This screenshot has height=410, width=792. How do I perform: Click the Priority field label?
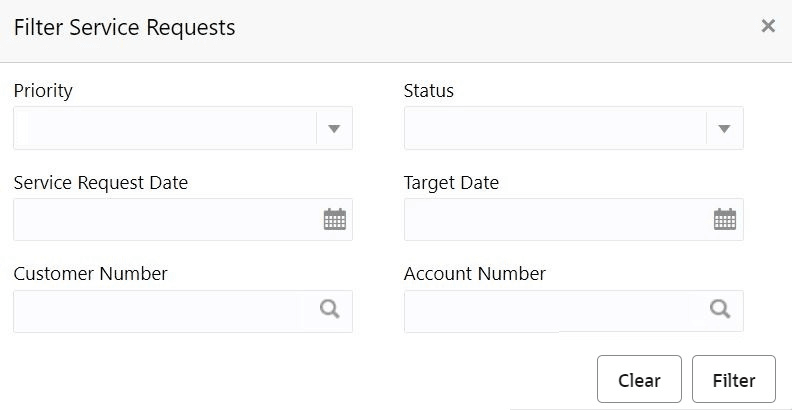[43, 91]
